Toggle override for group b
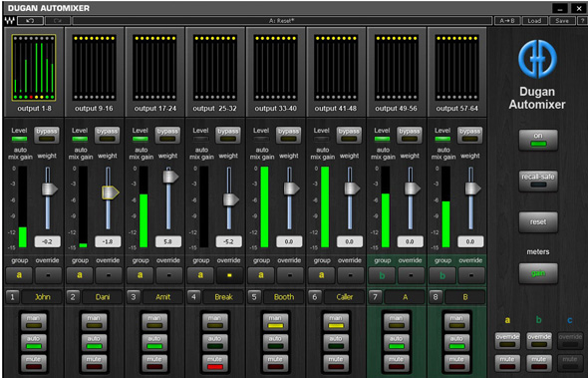This screenshot has width=588, height=378. pos(539,340)
